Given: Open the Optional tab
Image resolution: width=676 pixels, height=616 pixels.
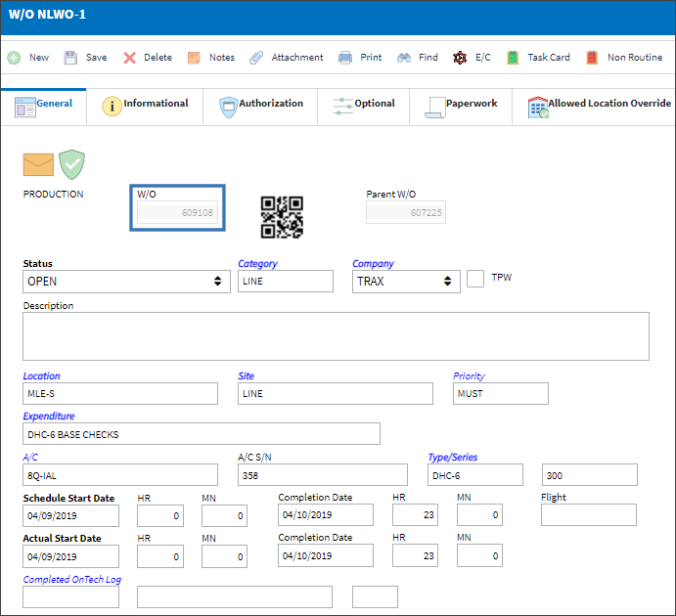Looking at the screenshot, I should [x=364, y=108].
